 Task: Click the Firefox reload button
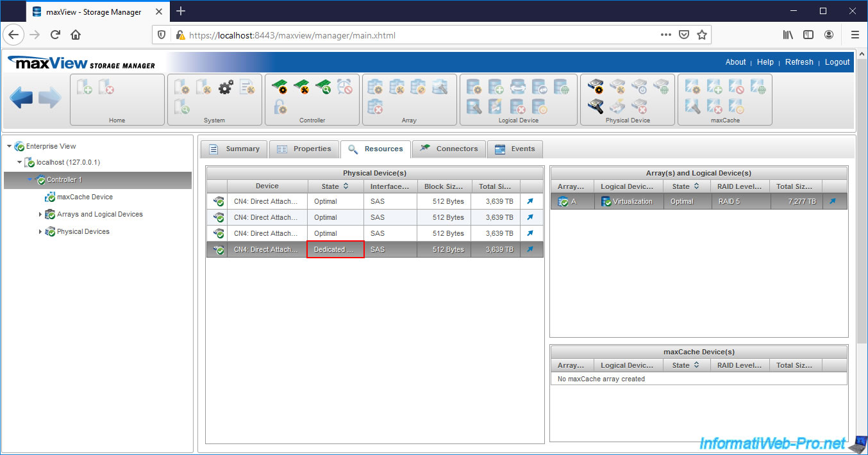[x=56, y=35]
